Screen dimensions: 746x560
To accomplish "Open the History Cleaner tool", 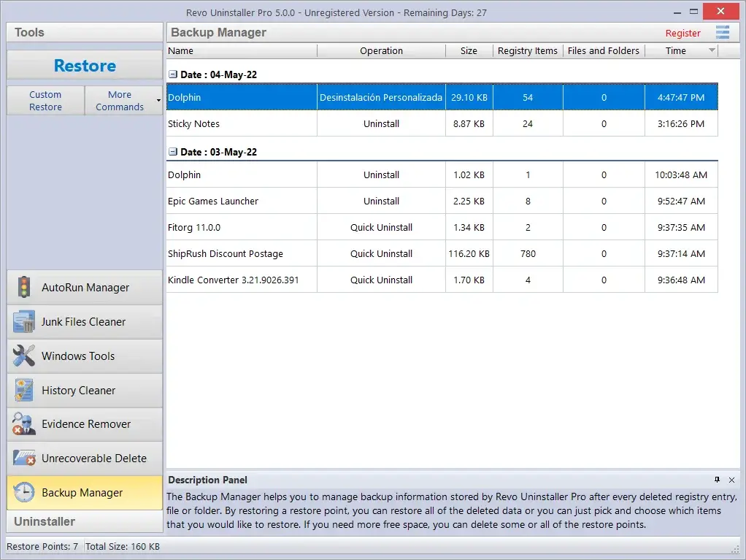I will tap(84, 391).
